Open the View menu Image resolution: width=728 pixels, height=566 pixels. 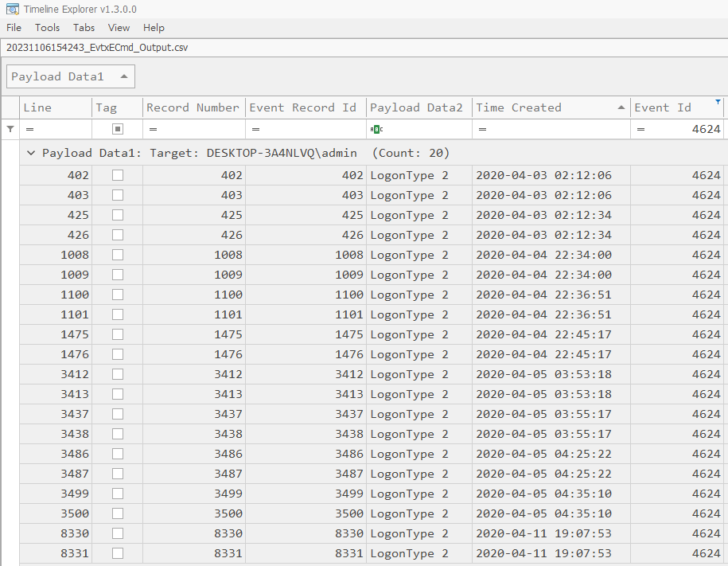click(119, 28)
